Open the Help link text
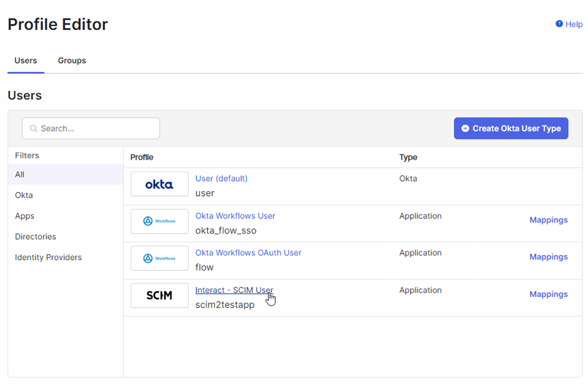The height and width of the screenshot is (385, 588). coord(574,24)
